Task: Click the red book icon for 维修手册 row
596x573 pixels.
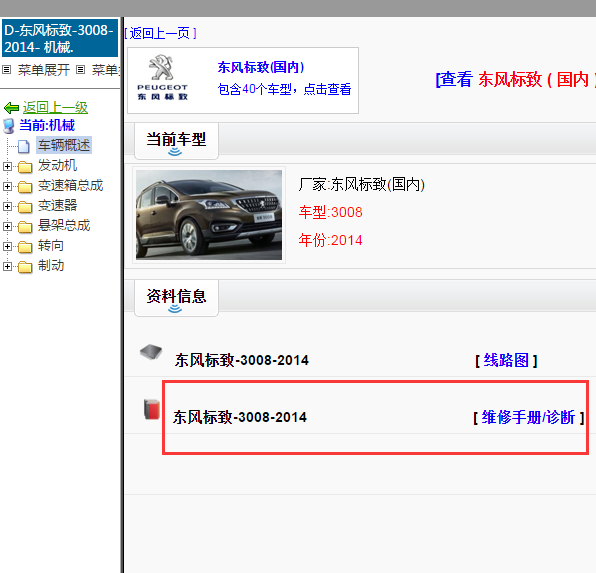Action: tap(152, 410)
